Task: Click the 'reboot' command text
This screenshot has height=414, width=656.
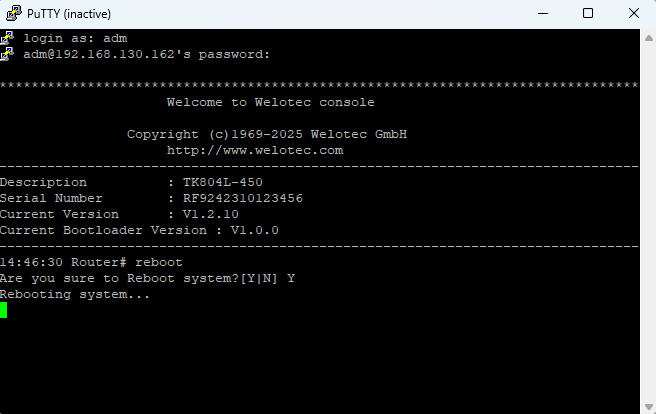Action: click(159, 262)
